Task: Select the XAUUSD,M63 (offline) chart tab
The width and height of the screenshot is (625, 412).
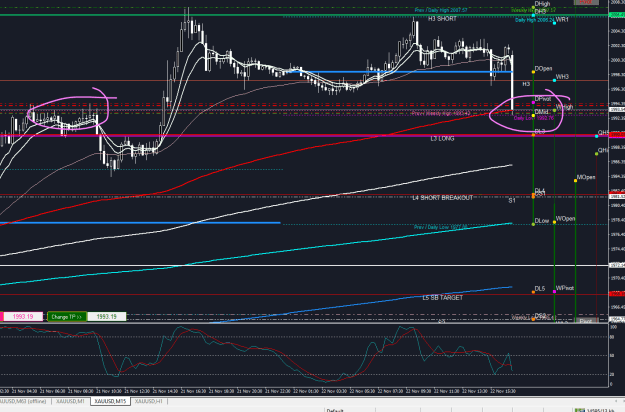Action: coord(23,401)
